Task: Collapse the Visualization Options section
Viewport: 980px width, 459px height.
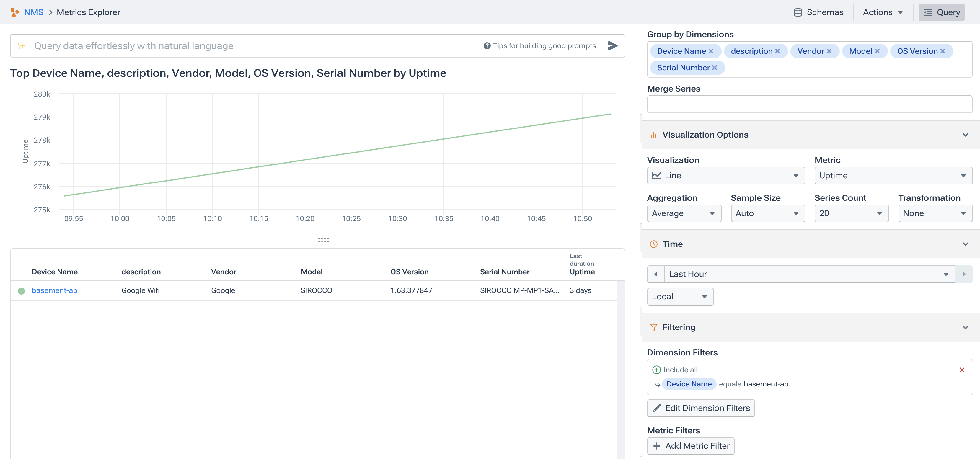Action: pos(965,135)
